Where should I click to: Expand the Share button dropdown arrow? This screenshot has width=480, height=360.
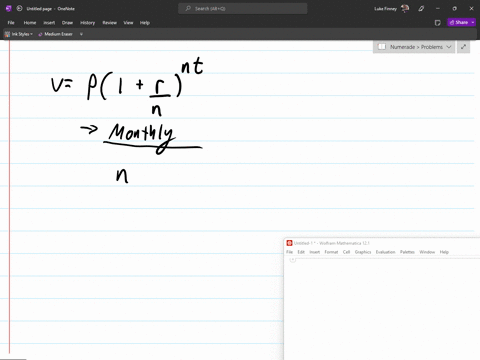[x=473, y=22]
